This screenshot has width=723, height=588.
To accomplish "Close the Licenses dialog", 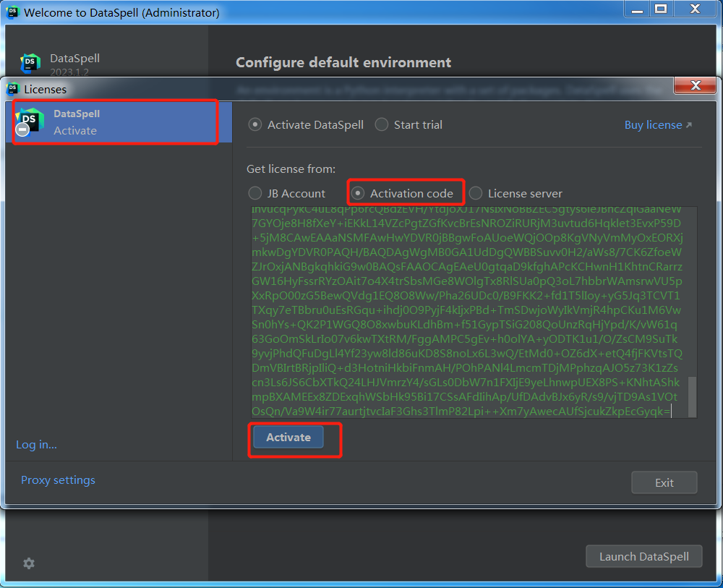I will click(696, 85).
